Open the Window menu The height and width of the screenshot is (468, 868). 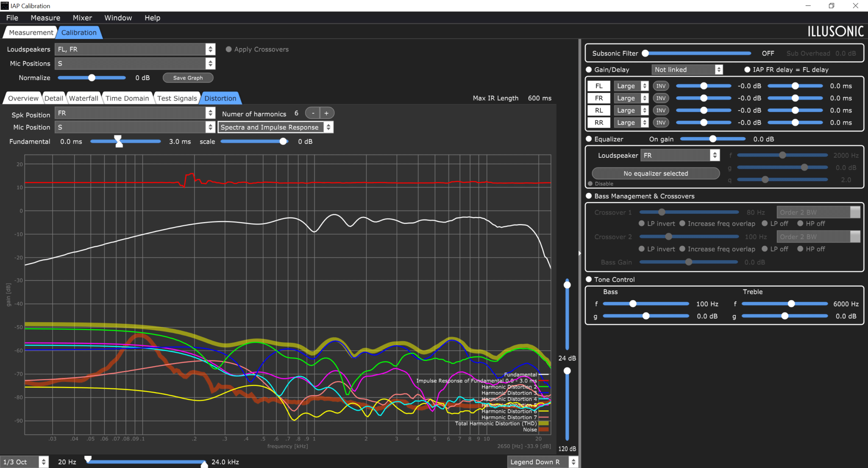click(x=118, y=18)
